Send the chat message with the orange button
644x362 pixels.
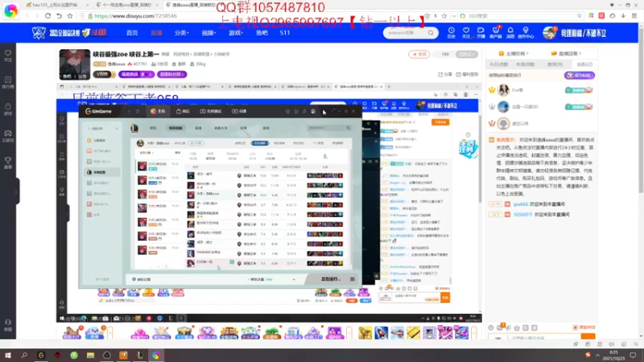click(588, 337)
